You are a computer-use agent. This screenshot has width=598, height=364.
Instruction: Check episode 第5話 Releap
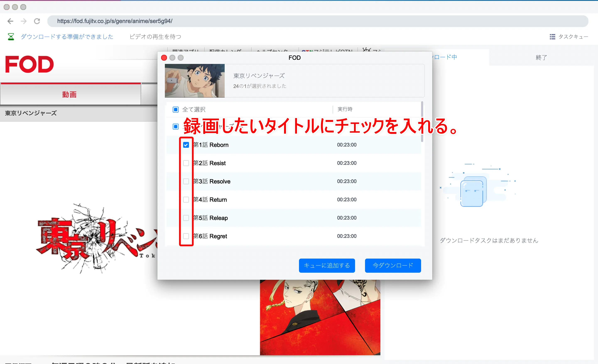[x=186, y=218]
